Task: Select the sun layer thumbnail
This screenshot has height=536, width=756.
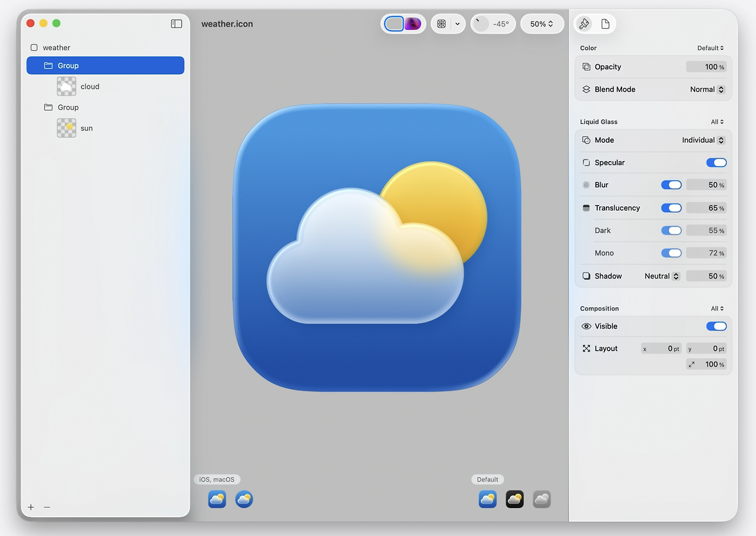Action: (x=67, y=128)
